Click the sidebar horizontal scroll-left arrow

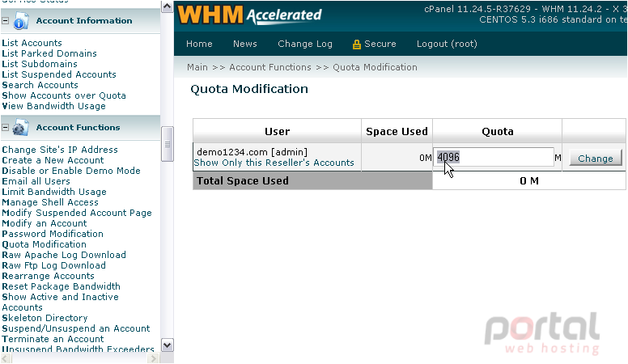pyautogui.click(x=6, y=358)
